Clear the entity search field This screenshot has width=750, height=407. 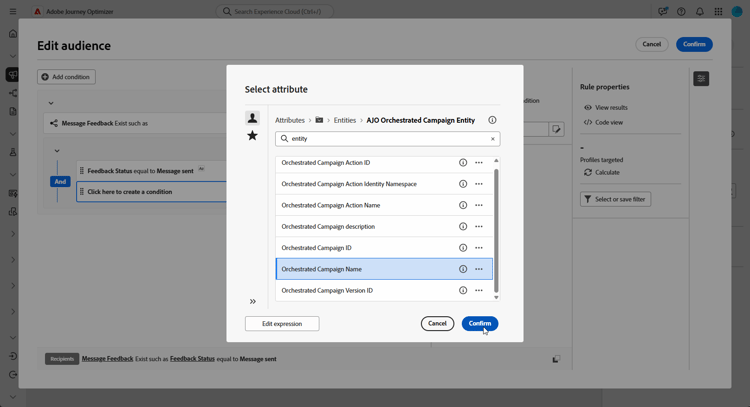click(493, 139)
